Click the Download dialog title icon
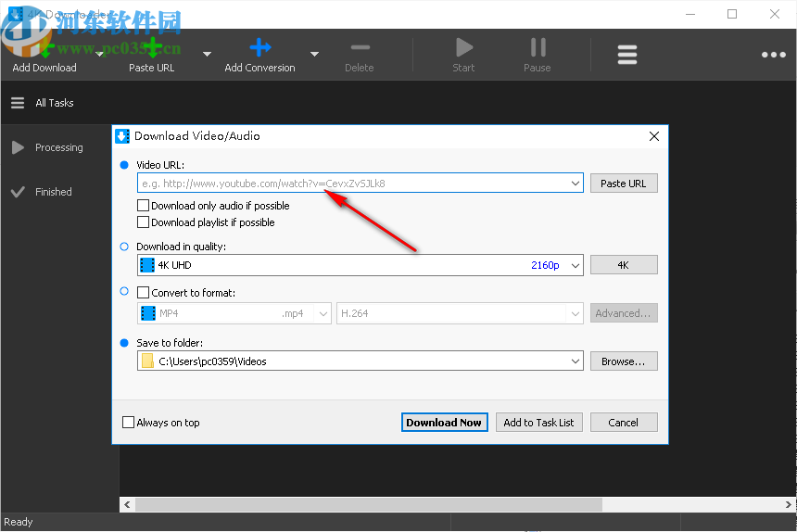 click(122, 136)
